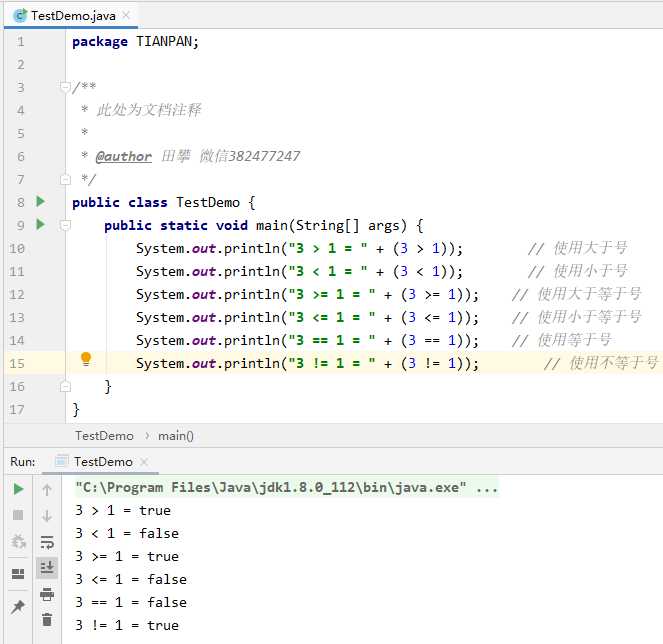Click the @author tag in doc comment
This screenshot has height=644, width=663.
pyautogui.click(x=123, y=156)
